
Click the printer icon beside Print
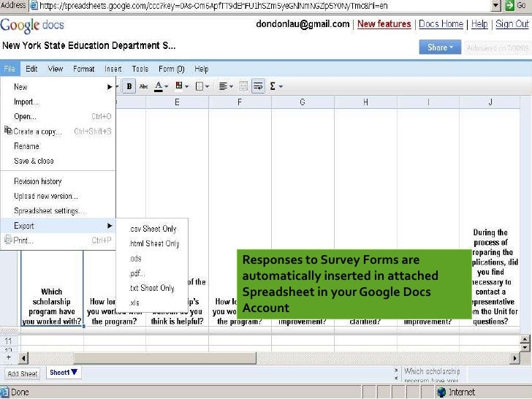point(8,240)
